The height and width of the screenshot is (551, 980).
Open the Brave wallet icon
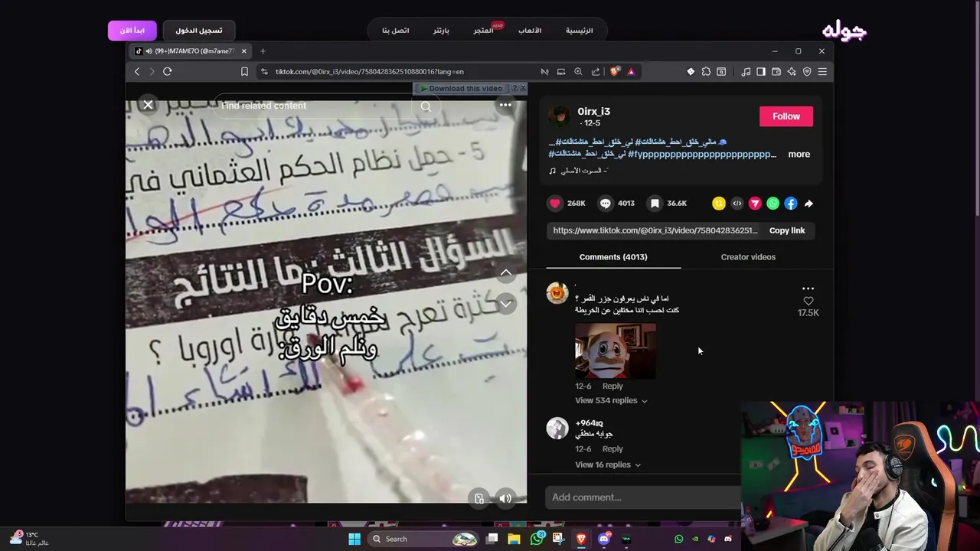click(x=776, y=71)
